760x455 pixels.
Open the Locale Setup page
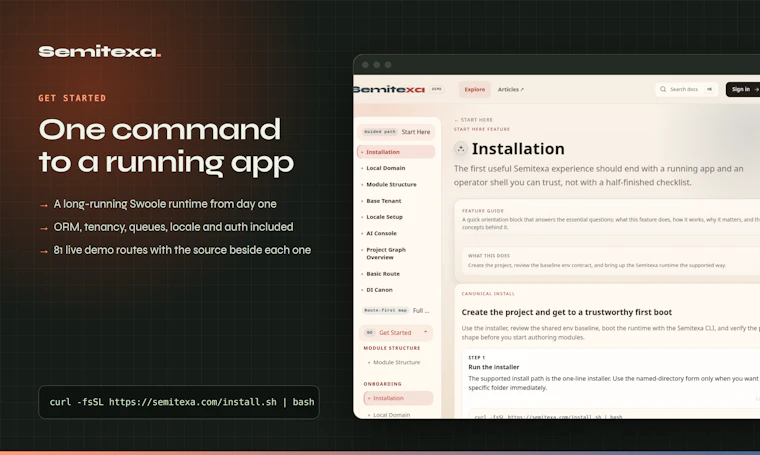[x=384, y=217]
